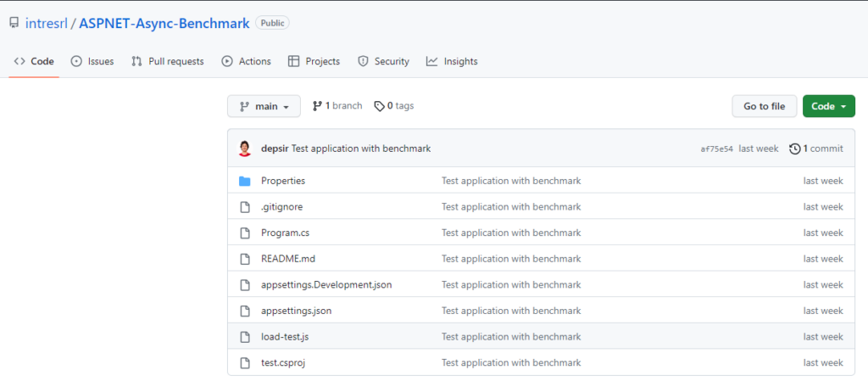Screen dimensions: 868x387
Task: Click the repository book icon near intresrl
Action: click(x=14, y=23)
